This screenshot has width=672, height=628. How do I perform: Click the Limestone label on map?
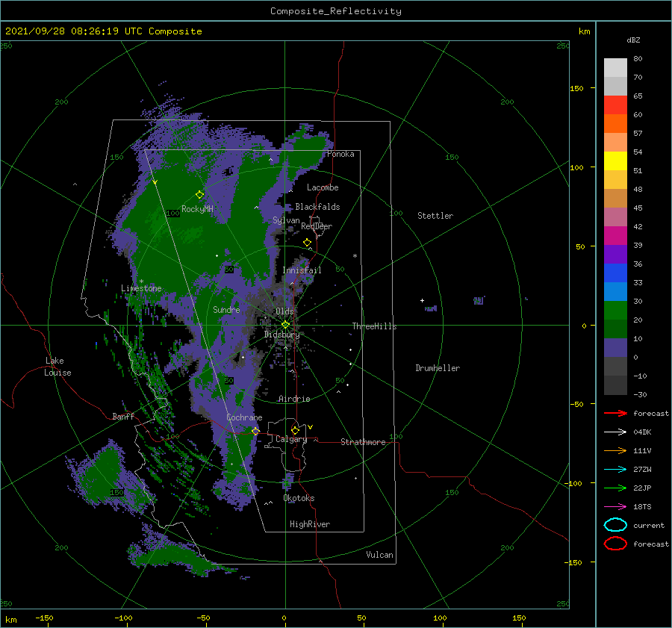(x=141, y=288)
